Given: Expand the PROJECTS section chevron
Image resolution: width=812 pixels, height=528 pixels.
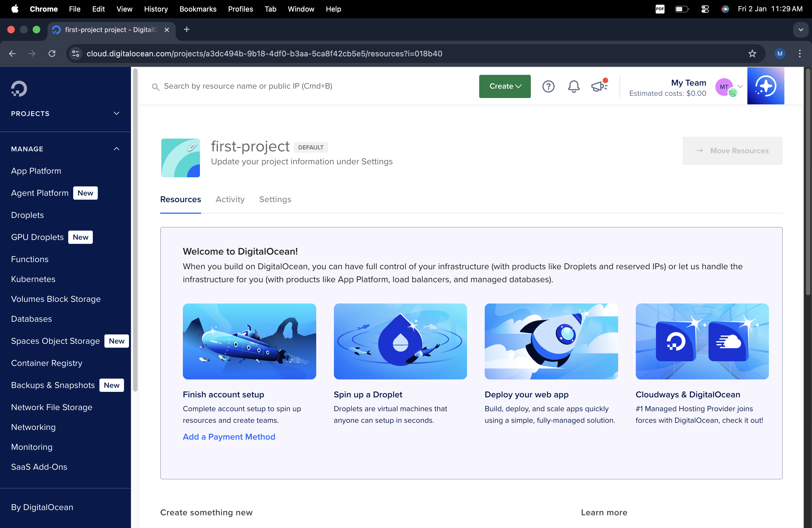Looking at the screenshot, I should [x=116, y=113].
